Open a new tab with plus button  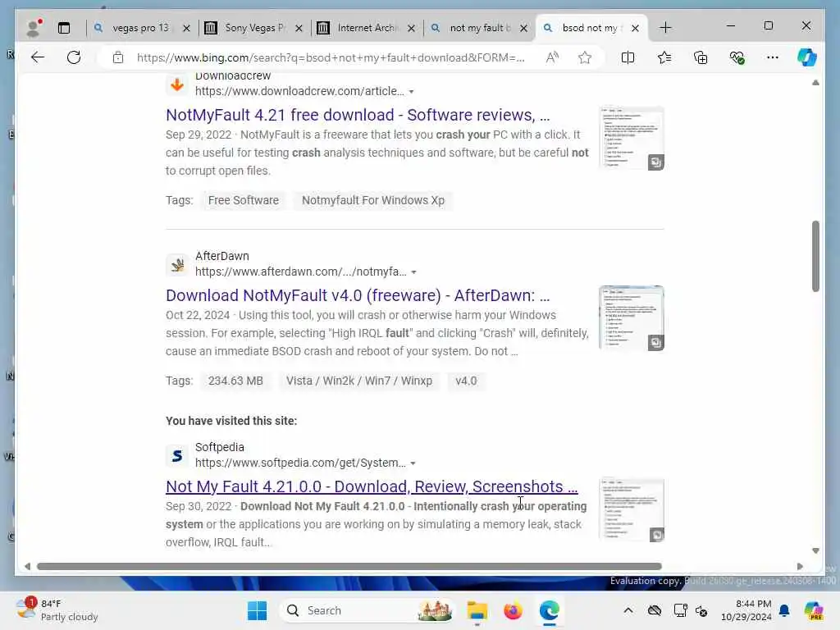(x=665, y=28)
